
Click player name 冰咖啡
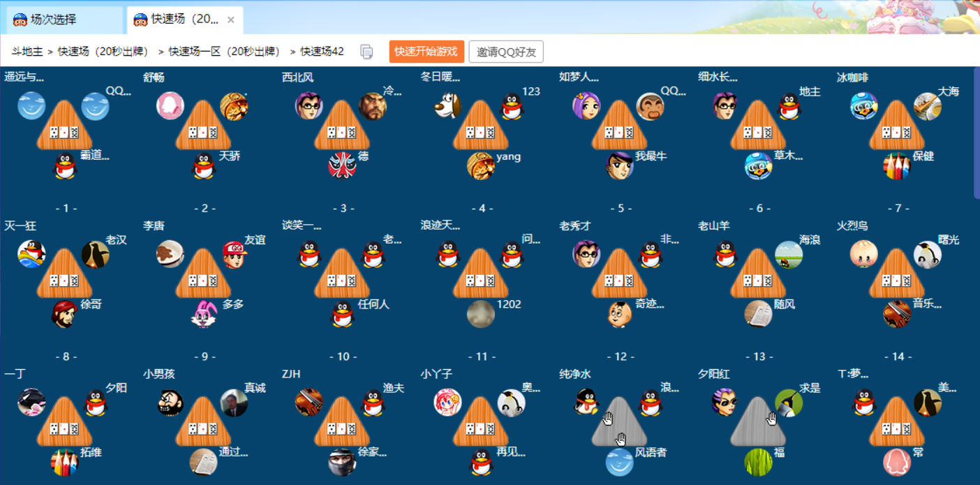click(853, 77)
